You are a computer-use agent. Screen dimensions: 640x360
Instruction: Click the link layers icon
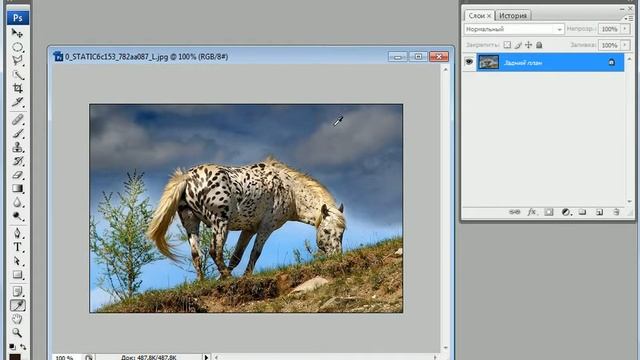click(514, 212)
